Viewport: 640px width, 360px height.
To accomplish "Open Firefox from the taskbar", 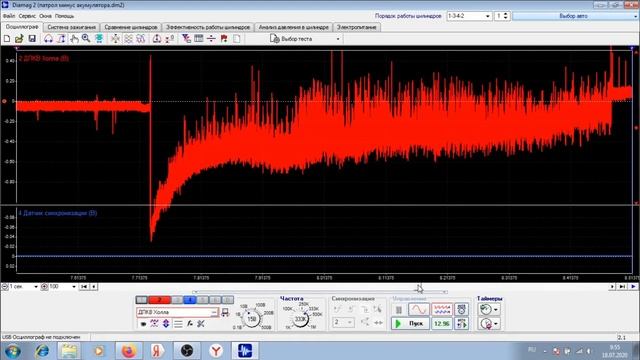I will tap(128, 351).
